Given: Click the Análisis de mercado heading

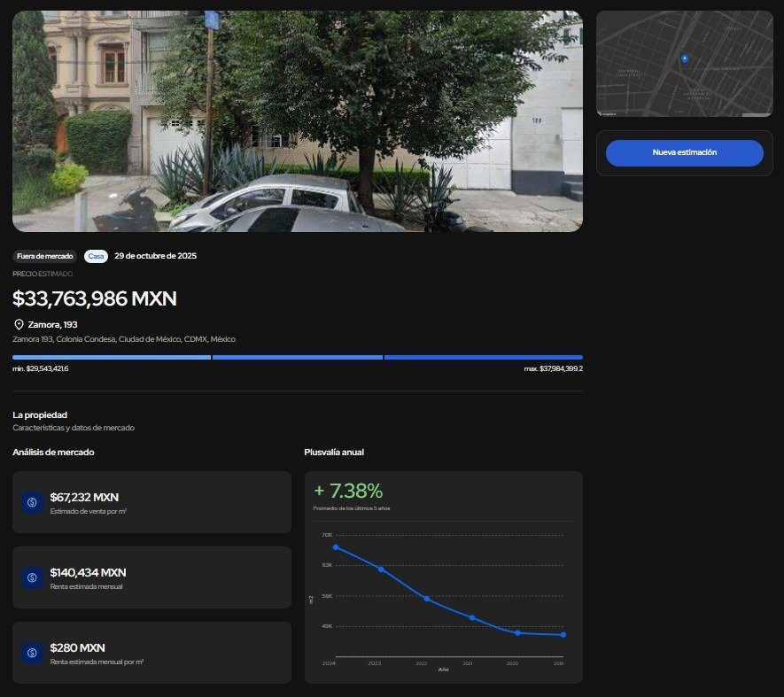Looking at the screenshot, I should pyautogui.click(x=53, y=452).
